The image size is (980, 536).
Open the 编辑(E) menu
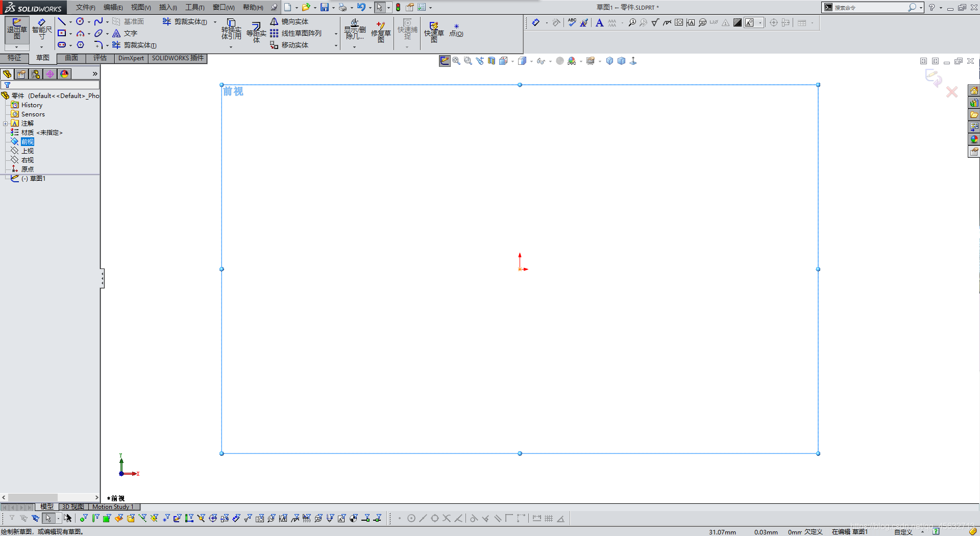pyautogui.click(x=113, y=7)
